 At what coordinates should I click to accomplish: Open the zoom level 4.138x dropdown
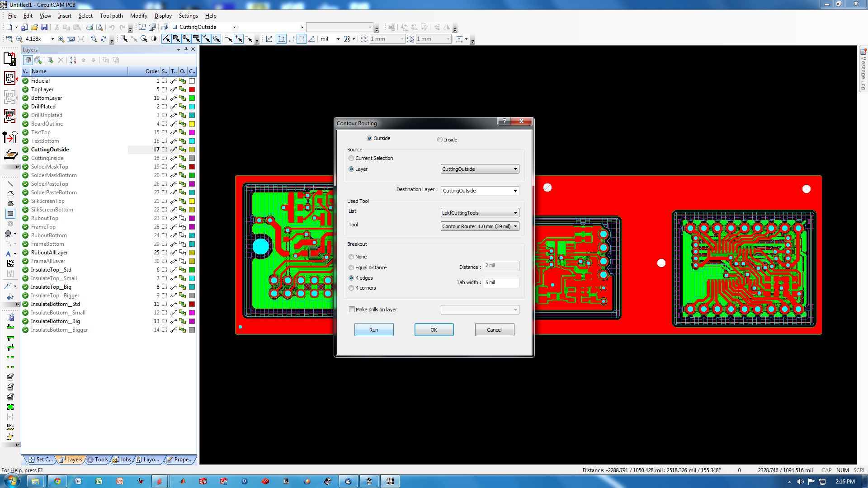coord(52,39)
